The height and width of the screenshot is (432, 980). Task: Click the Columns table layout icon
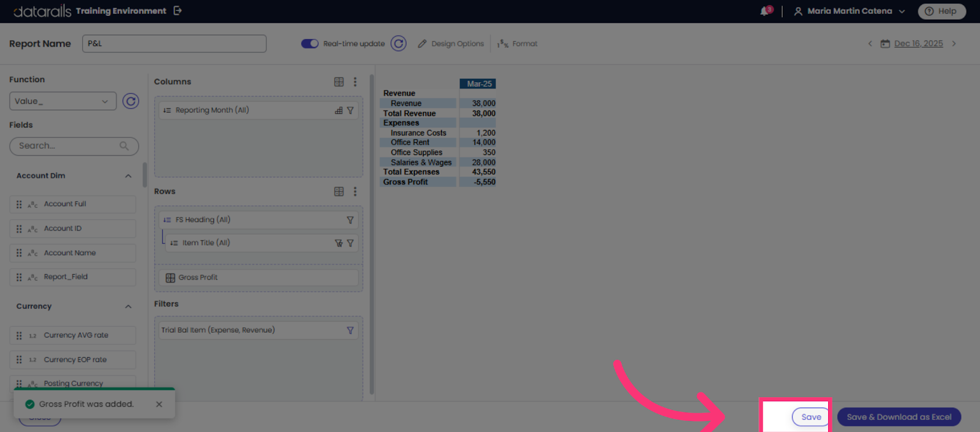click(339, 81)
